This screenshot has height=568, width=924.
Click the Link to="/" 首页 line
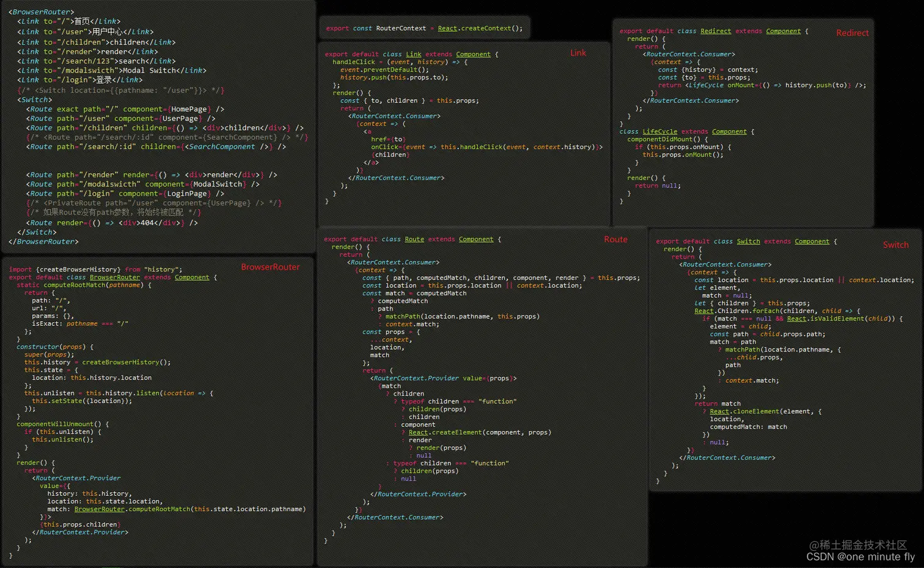tap(68, 21)
